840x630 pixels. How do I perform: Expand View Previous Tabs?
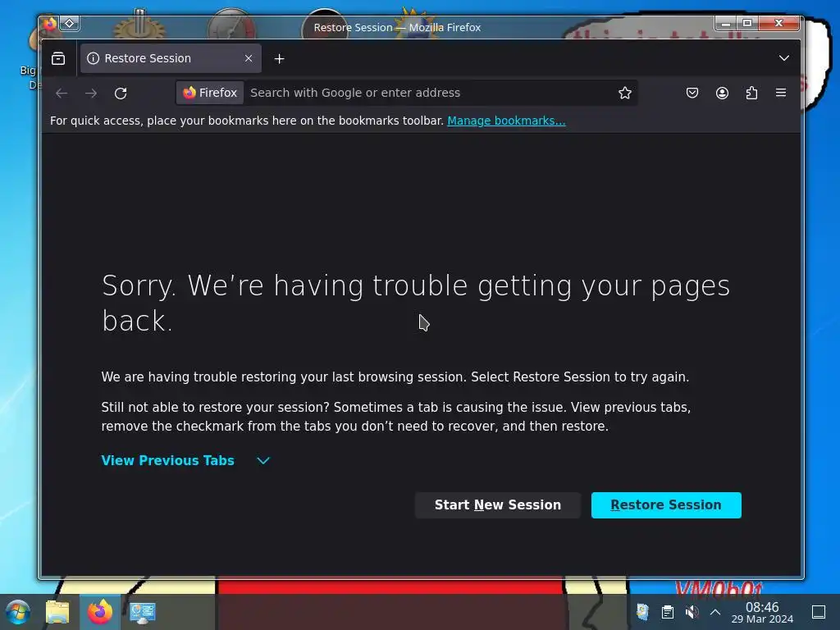click(185, 461)
